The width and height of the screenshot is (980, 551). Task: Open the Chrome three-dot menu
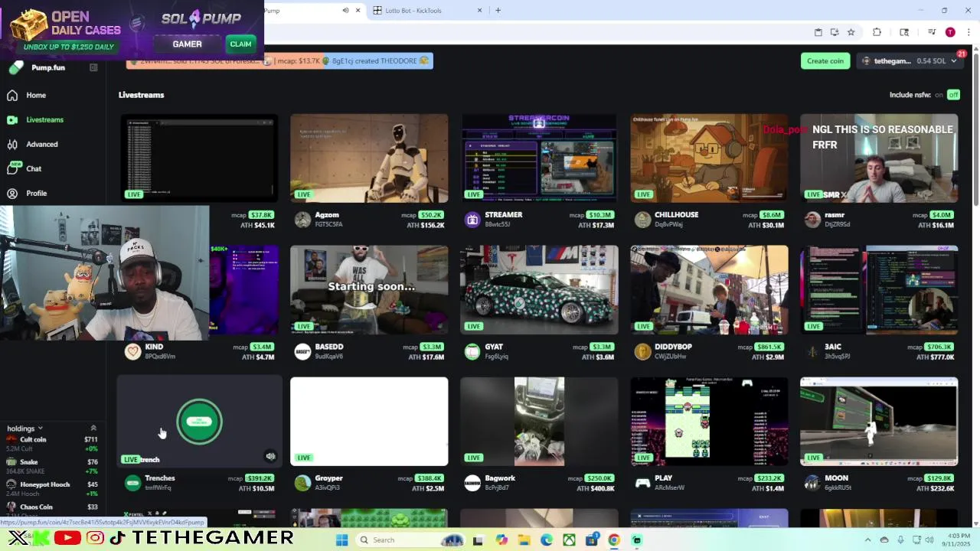[x=968, y=32]
